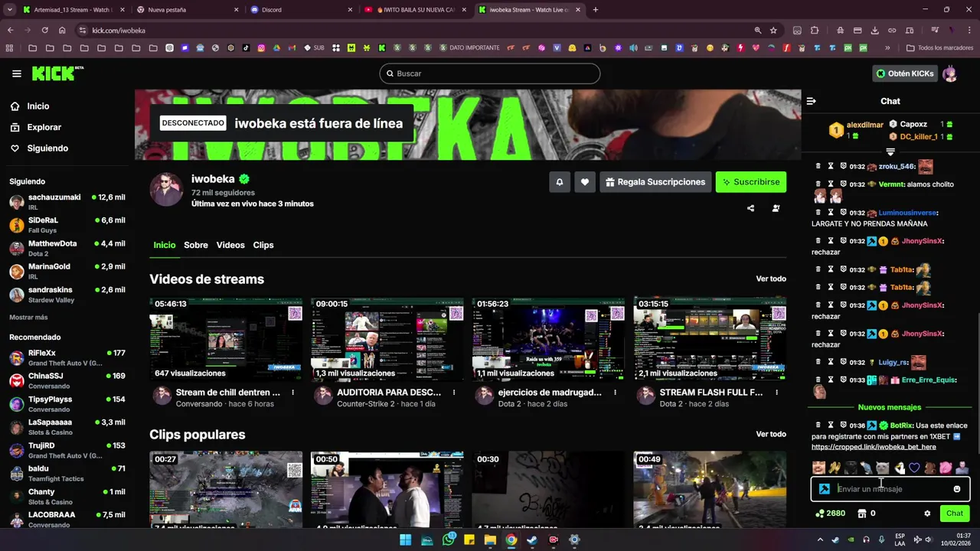Image resolution: width=980 pixels, height=551 pixels.
Task: Open the emoji picker in the message box
Action: tap(956, 489)
